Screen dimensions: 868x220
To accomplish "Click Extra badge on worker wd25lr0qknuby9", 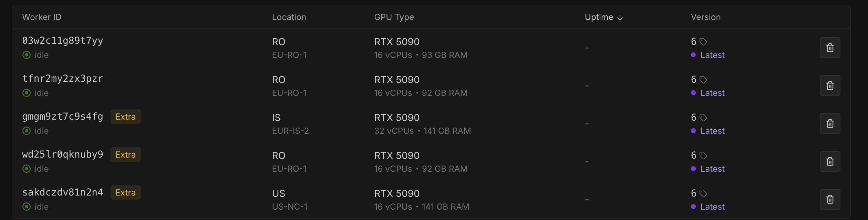I will 125,154.
